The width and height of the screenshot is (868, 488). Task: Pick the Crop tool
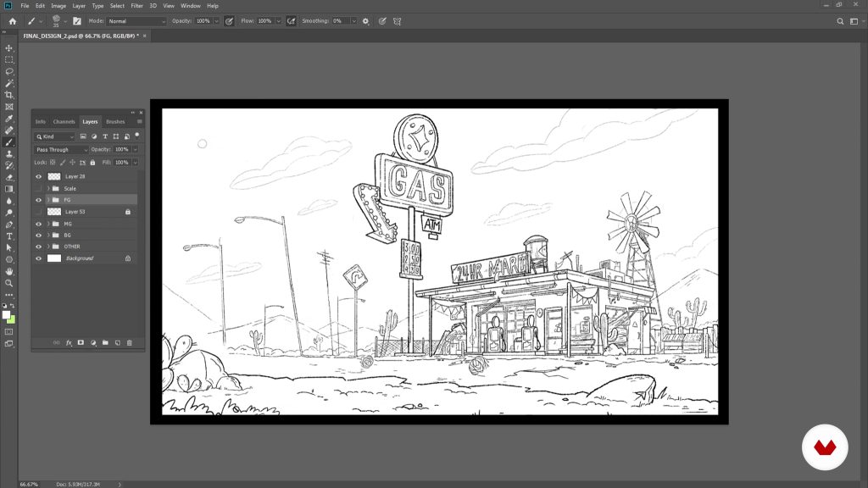[x=9, y=95]
